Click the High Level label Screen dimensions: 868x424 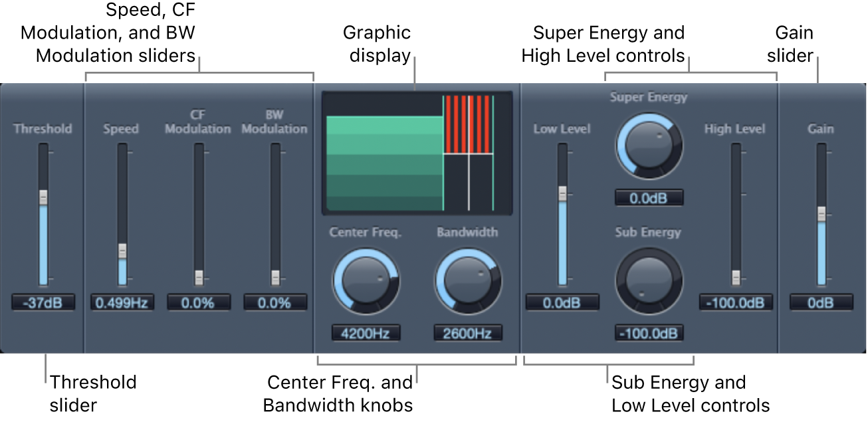(735, 128)
